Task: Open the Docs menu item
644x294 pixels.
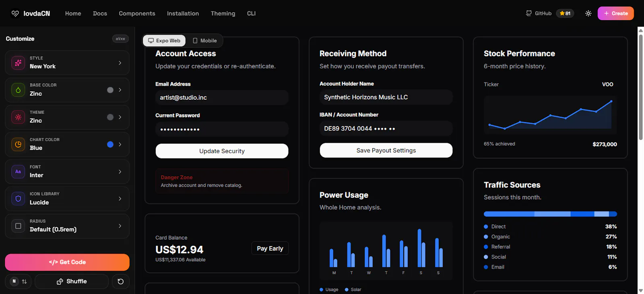Action: [x=100, y=13]
